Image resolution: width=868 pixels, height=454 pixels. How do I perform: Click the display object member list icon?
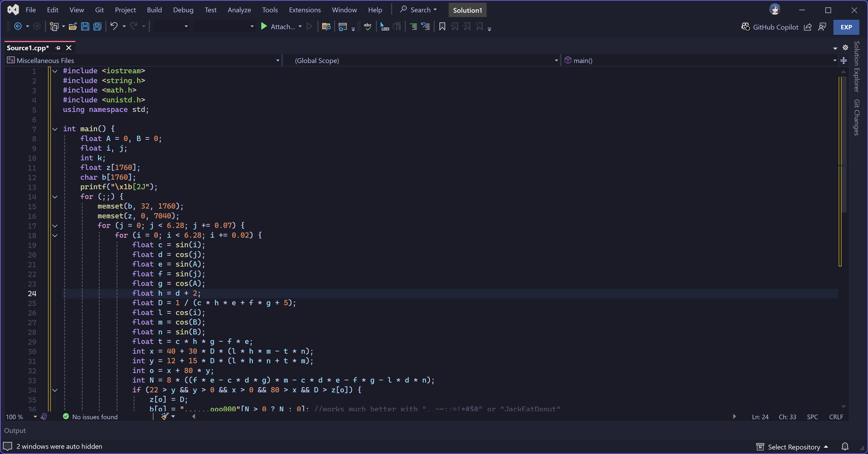[x=385, y=26]
